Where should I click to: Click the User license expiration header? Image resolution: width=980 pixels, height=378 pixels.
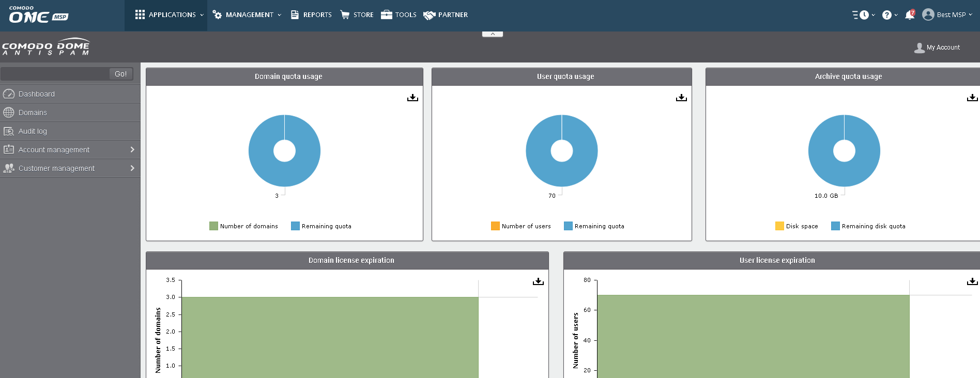[772, 260]
